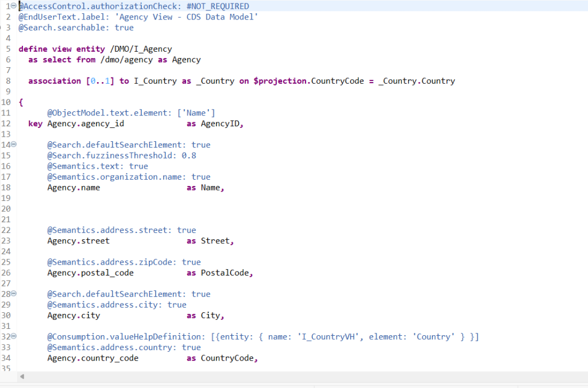Click the AgencyID alias on line 12
The height and width of the screenshot is (388, 588).
222,123
